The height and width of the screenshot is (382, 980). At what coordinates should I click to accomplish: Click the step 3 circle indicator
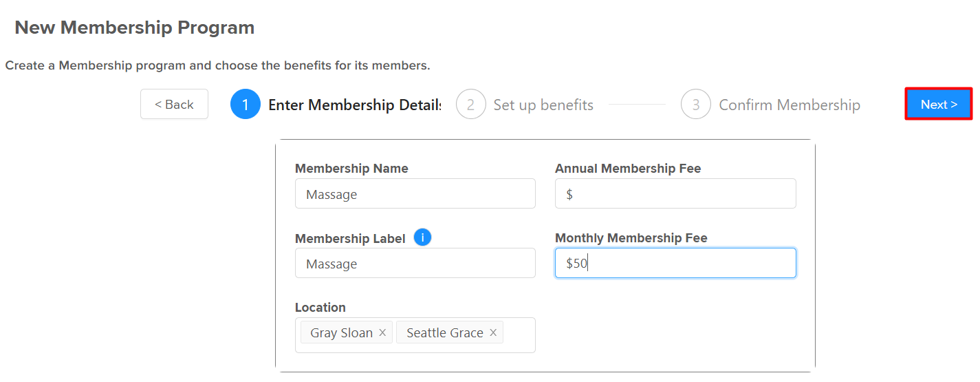pos(696,105)
